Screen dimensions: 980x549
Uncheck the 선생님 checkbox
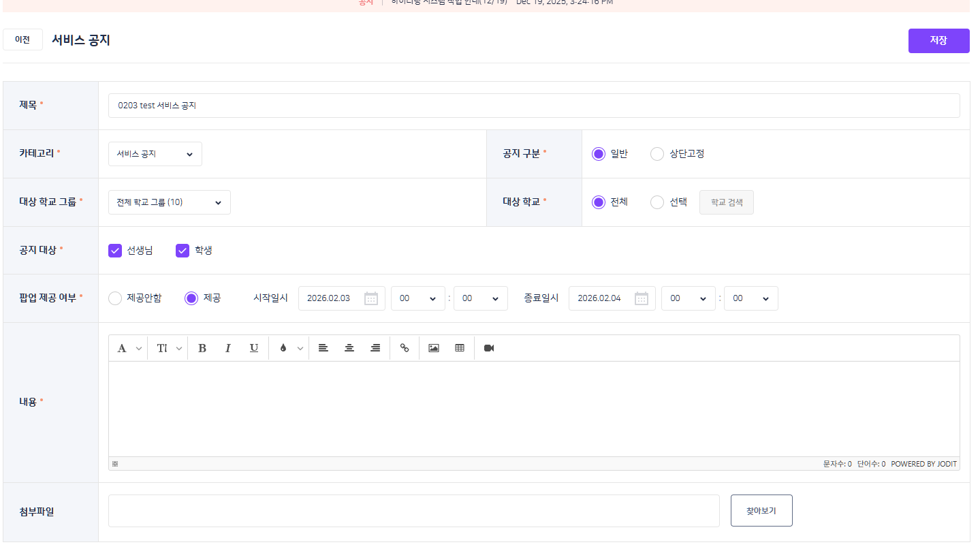115,251
